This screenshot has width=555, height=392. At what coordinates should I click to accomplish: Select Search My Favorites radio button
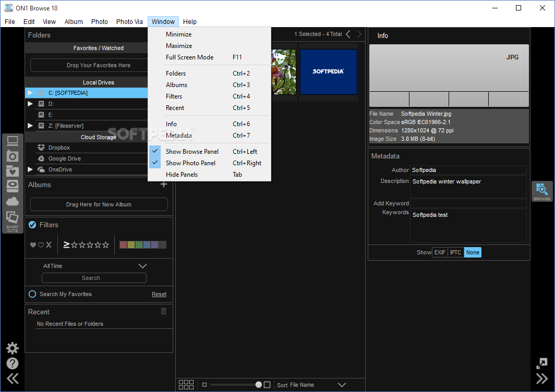click(32, 294)
